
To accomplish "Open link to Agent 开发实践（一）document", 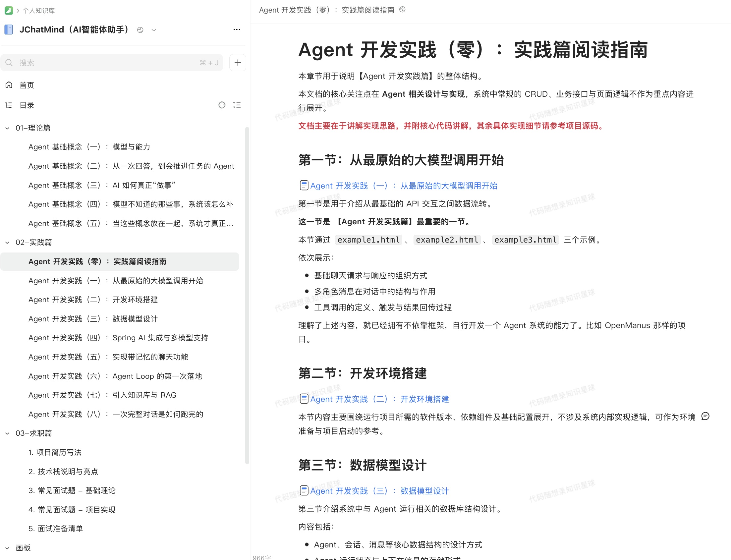I will (x=403, y=186).
